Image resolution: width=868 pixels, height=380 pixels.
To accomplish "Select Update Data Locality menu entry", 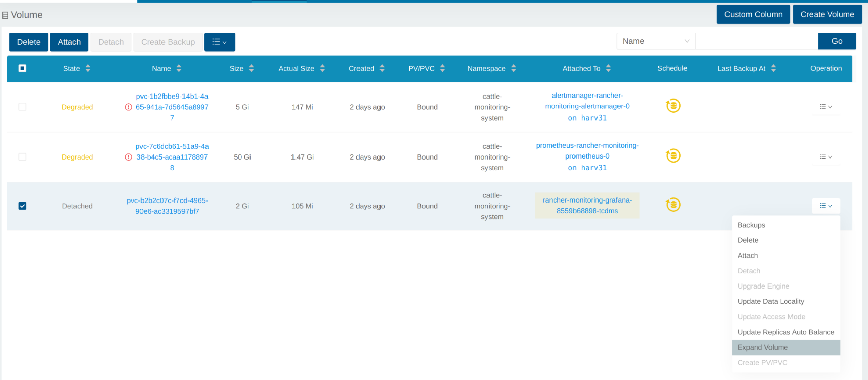I will 771,301.
